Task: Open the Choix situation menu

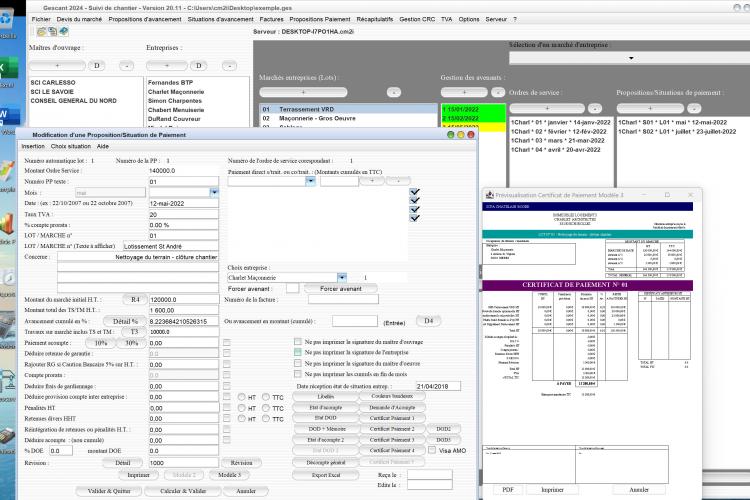Action: (71, 146)
